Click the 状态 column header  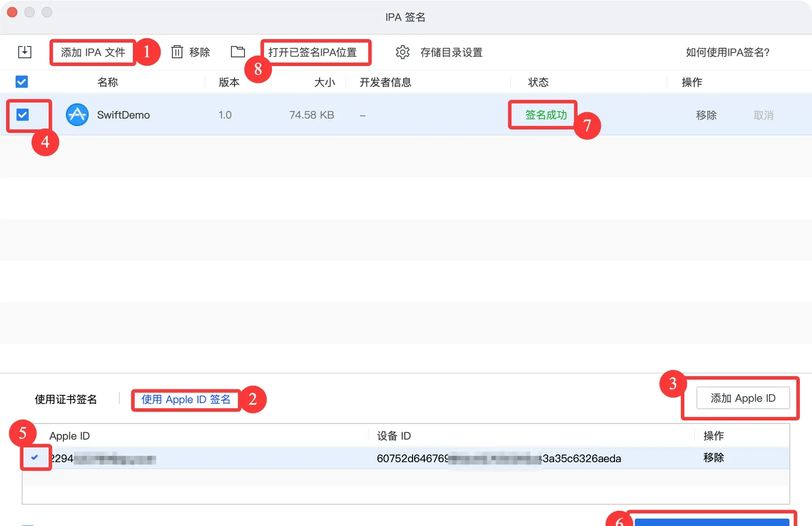pos(538,82)
